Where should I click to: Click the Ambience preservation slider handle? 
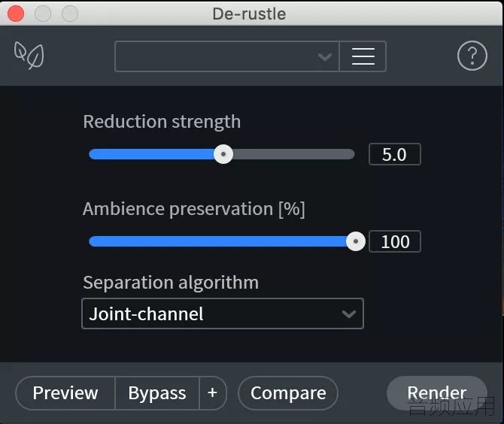(356, 241)
